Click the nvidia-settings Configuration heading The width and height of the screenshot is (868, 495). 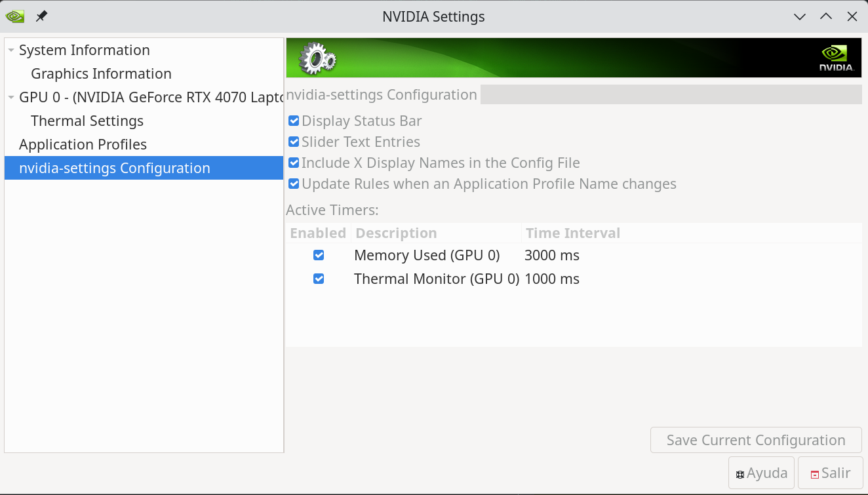pos(382,94)
